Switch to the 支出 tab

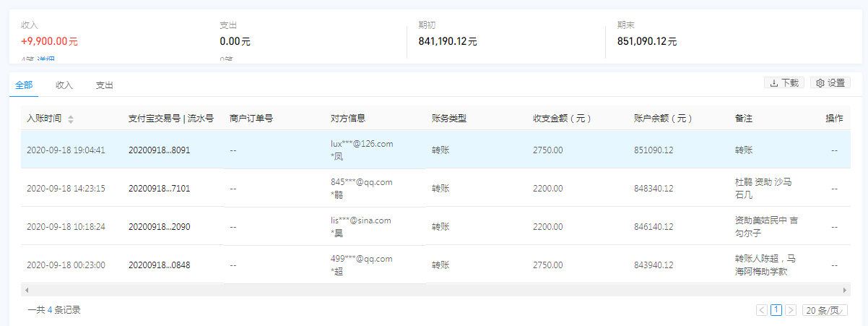(x=105, y=85)
